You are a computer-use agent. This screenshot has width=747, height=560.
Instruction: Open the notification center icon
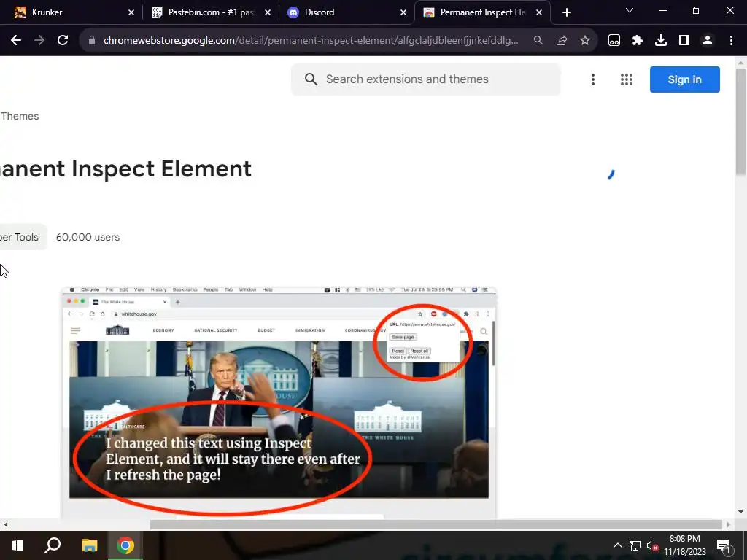(723, 545)
